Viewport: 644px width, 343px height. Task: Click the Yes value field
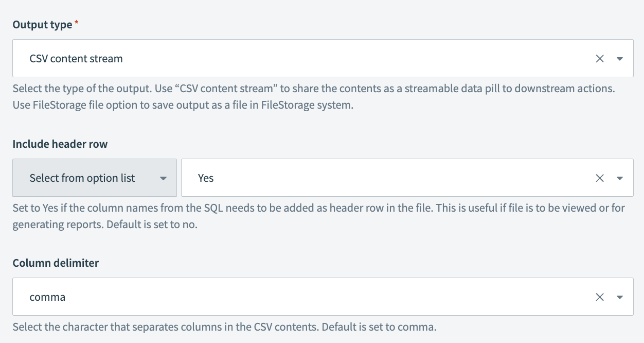381,178
